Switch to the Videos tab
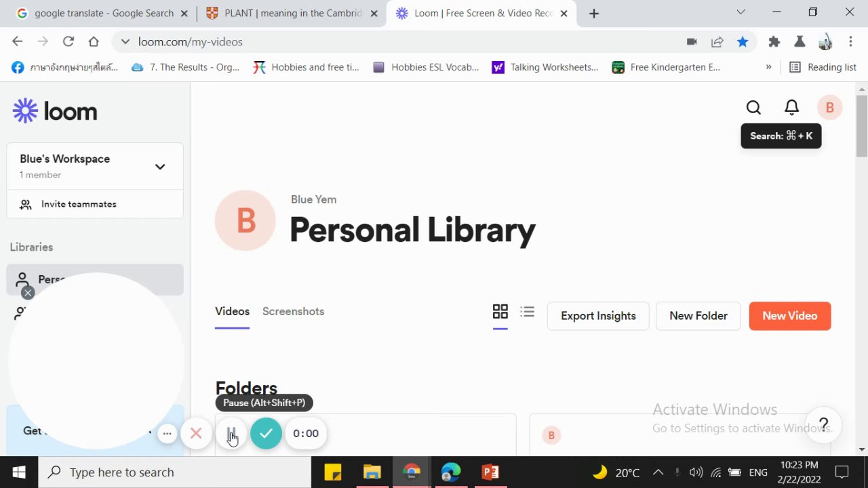This screenshot has height=488, width=868. tap(232, 312)
